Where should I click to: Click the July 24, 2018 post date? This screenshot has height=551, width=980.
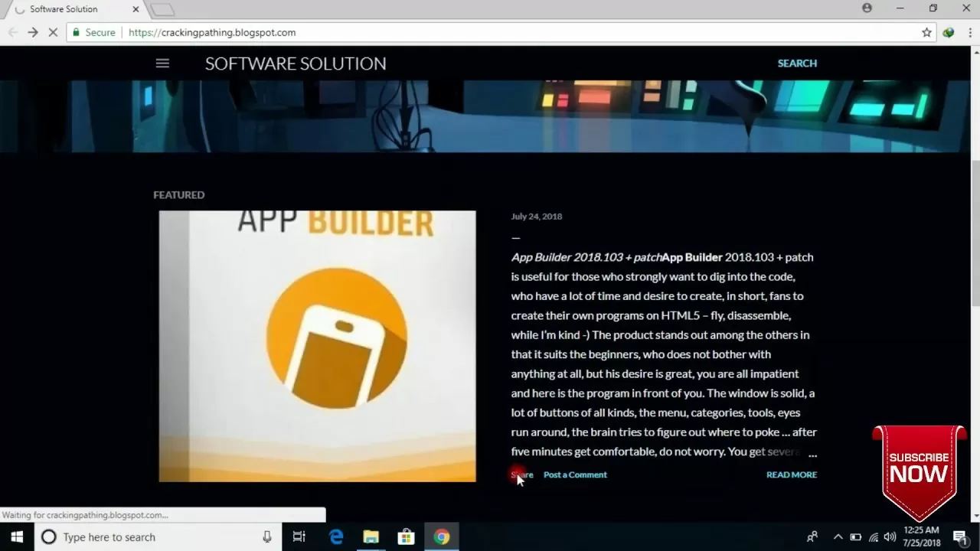tap(537, 217)
